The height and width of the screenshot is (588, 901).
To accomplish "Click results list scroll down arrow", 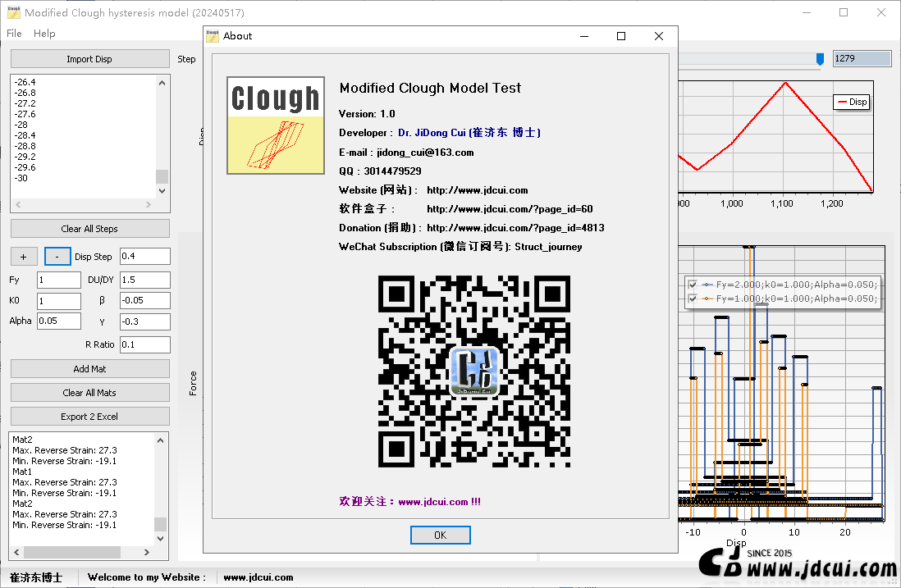I will coord(160,538).
